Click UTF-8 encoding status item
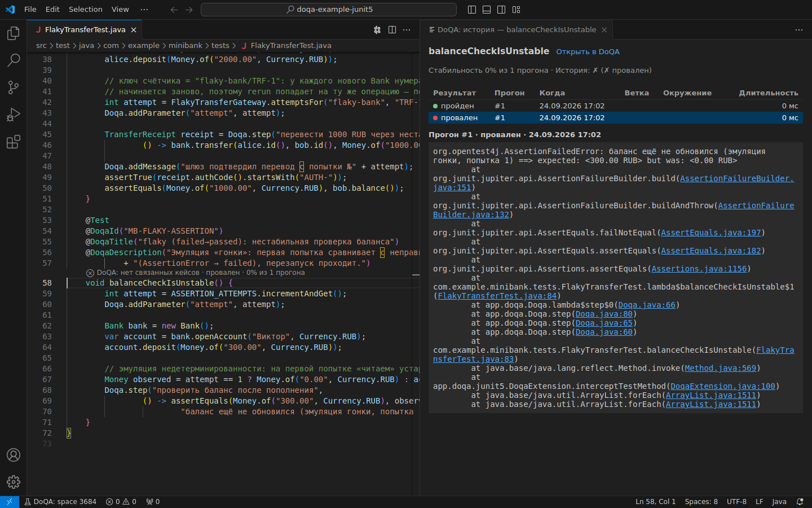This screenshot has width=812, height=508. (x=736, y=502)
